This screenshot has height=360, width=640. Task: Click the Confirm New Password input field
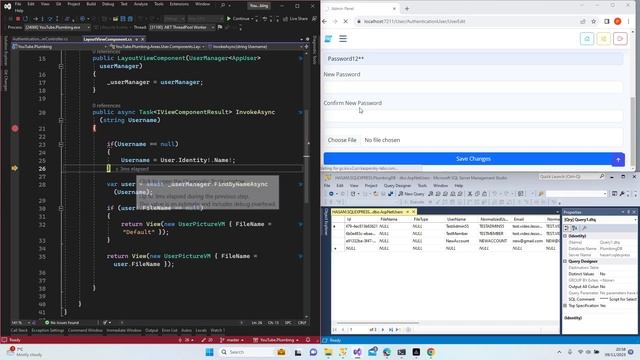[x=473, y=116]
